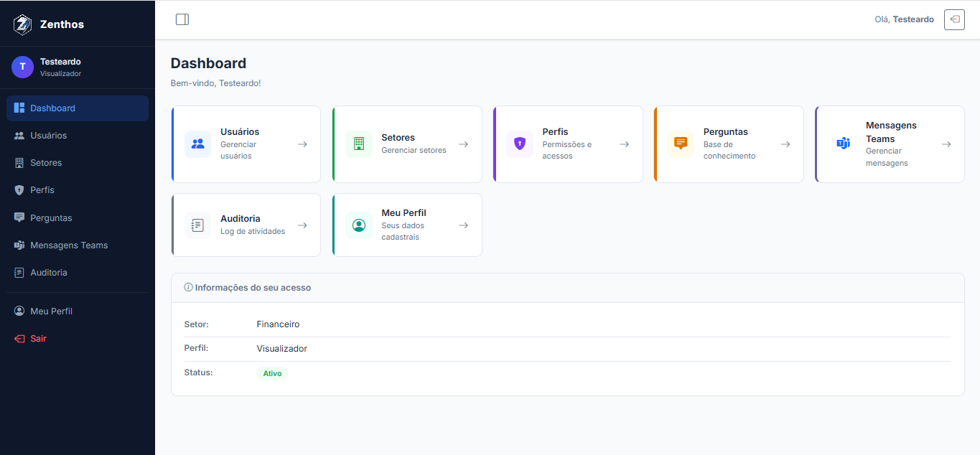Viewport: 980px width, 455px height.
Task: Click the Auditoria card log icon
Action: (198, 225)
